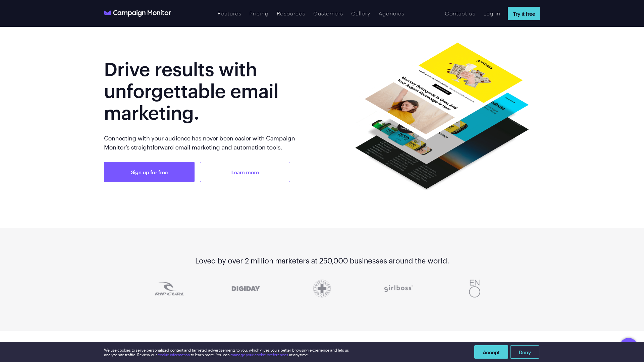This screenshot has width=644, height=362.
Task: Click the cookie information link
Action: [173, 355]
